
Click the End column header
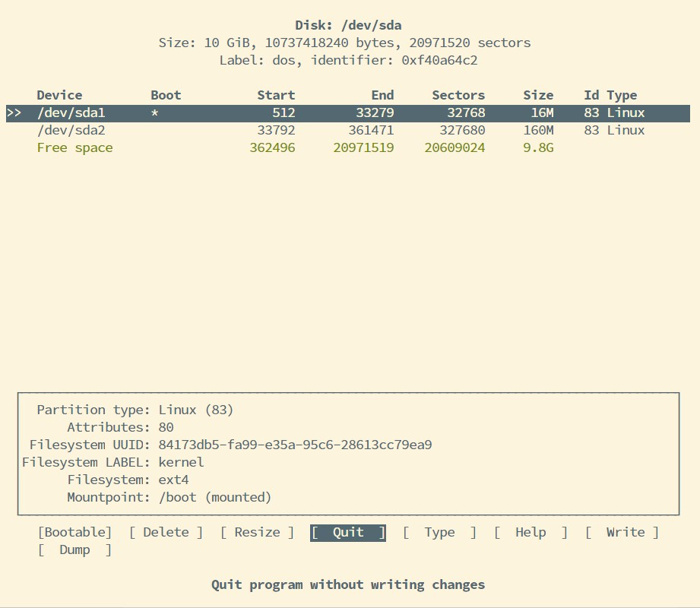point(382,95)
